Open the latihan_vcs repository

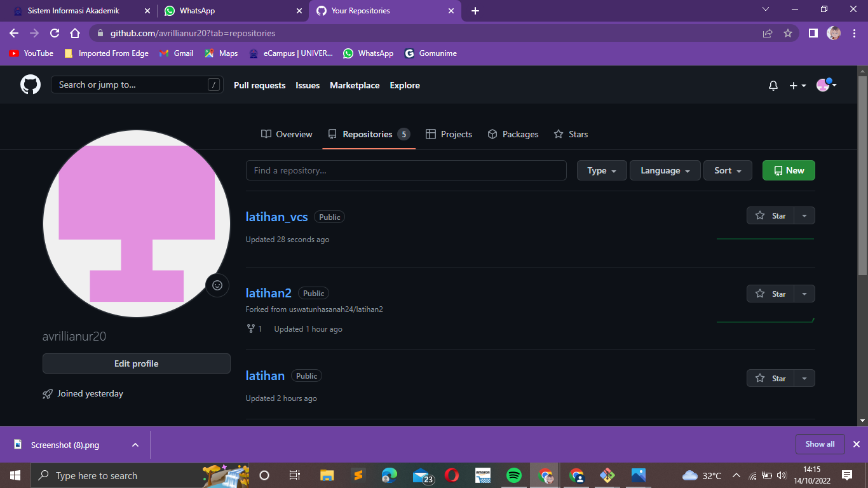(x=276, y=217)
